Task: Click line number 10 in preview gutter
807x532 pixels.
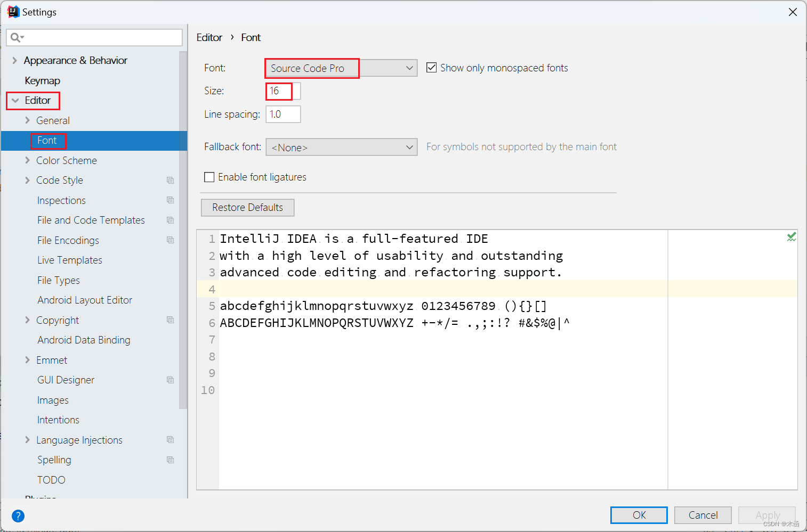Action: point(208,390)
